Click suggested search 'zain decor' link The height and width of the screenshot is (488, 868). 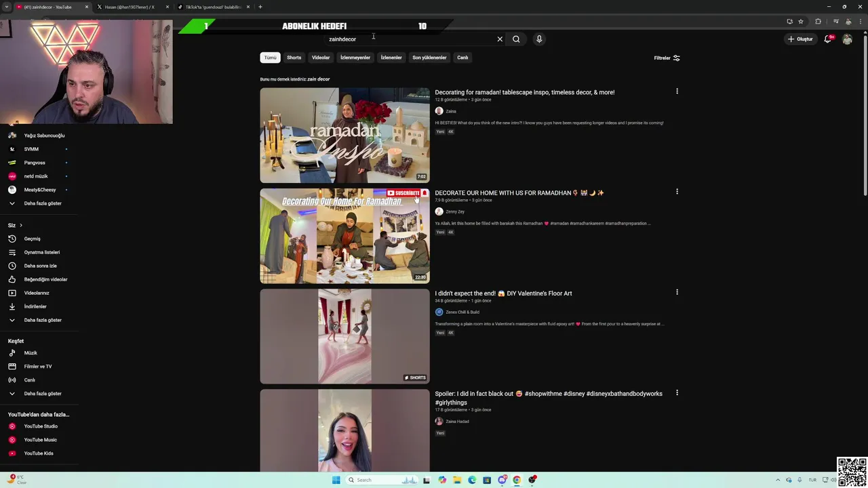319,79
